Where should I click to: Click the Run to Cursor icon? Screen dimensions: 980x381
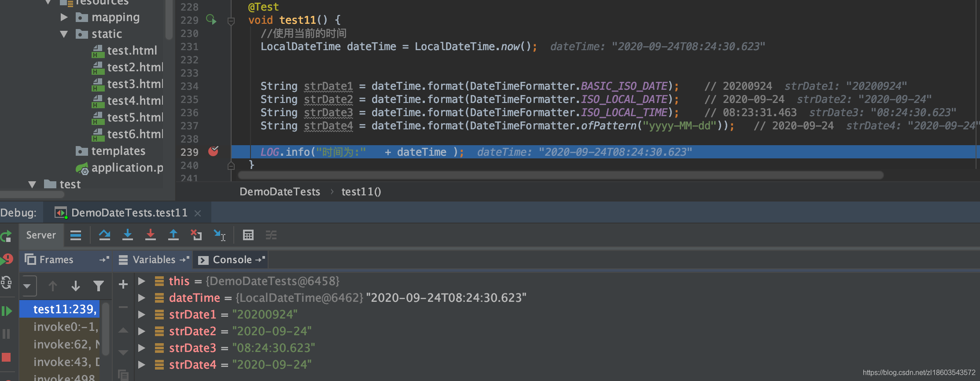click(x=219, y=235)
